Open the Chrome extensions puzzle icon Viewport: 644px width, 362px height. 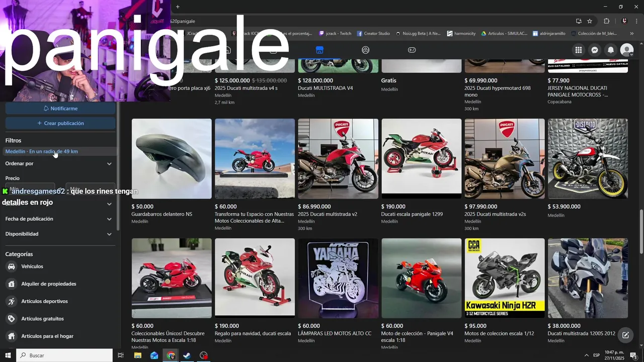pos(606,21)
